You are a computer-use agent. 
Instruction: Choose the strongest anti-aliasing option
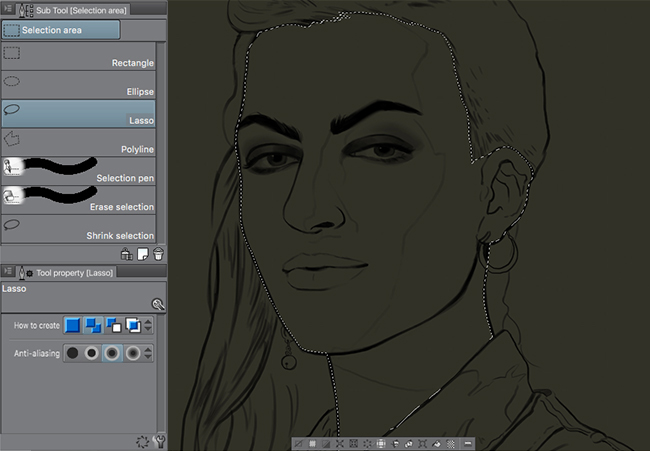point(133,353)
